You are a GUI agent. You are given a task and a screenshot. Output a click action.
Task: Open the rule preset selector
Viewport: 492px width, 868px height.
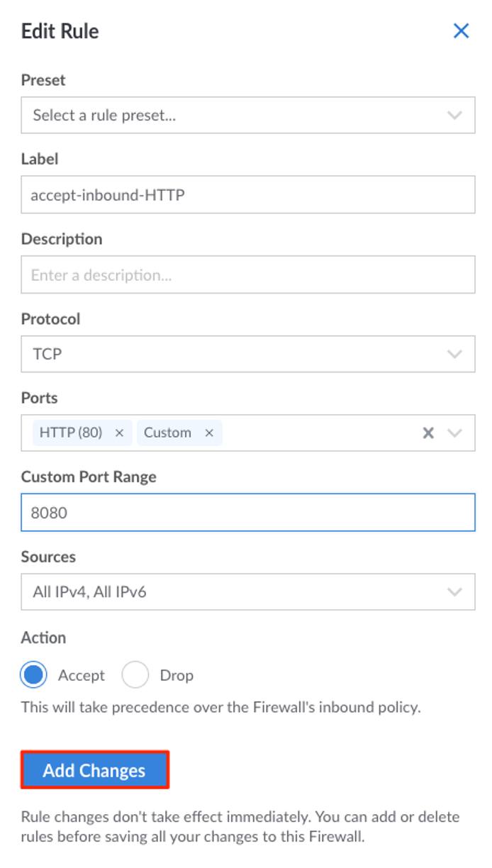(x=213, y=115)
